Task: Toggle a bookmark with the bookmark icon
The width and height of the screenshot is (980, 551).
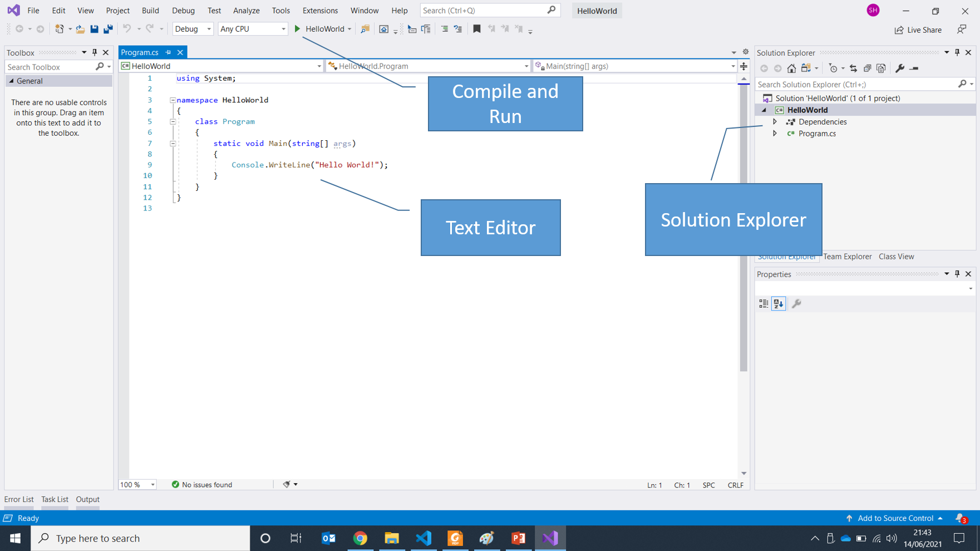Action: point(477,29)
